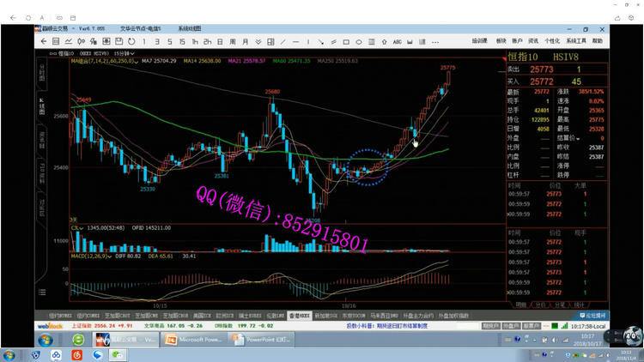The height and width of the screenshot is (362, 644).
Task: Click the 恒指10 HSIV8 contract title
Action: pos(532,57)
